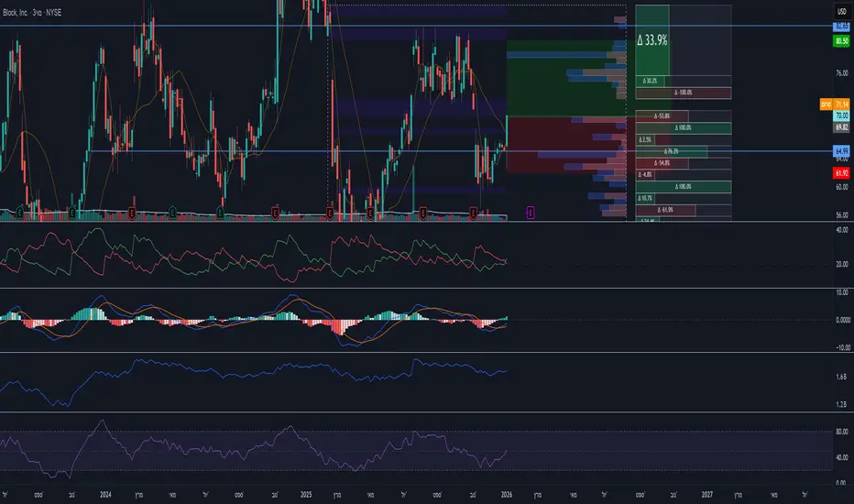Screen dimensions: 854x504
Task: Click the 80.00 RSI scale value
Action: [841, 433]
